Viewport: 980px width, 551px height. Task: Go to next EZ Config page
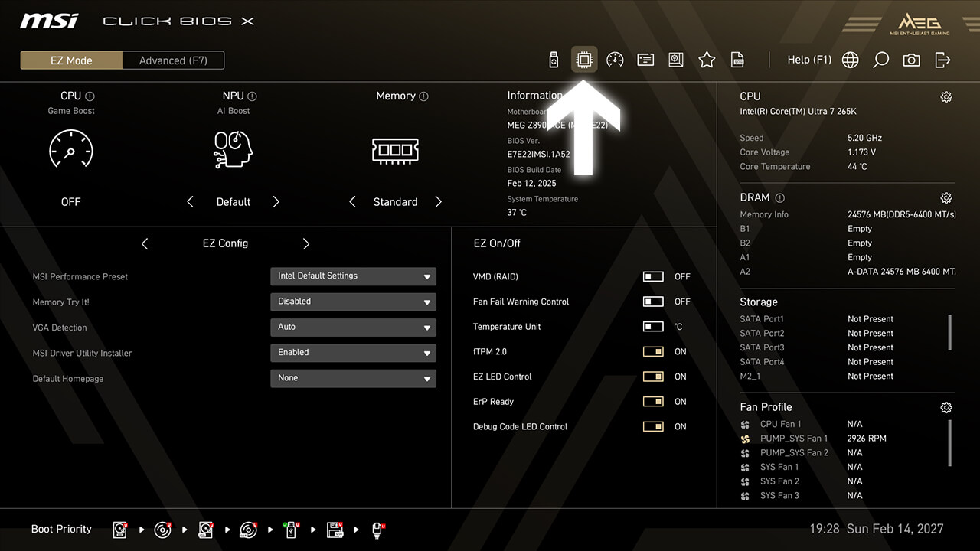click(x=306, y=243)
